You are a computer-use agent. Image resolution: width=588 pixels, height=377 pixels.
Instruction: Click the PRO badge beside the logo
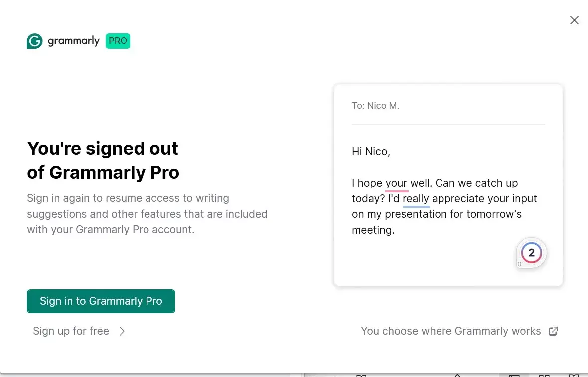(118, 41)
